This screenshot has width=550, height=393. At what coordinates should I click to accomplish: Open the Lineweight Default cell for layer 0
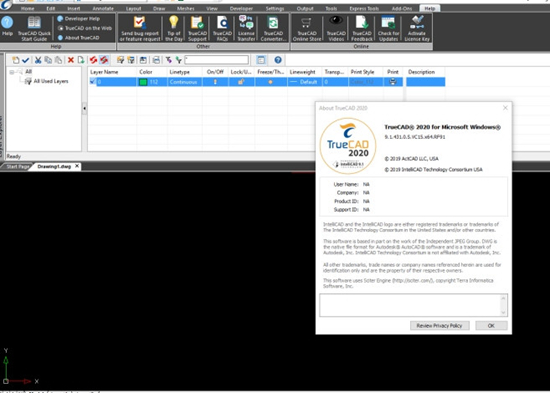(x=304, y=82)
